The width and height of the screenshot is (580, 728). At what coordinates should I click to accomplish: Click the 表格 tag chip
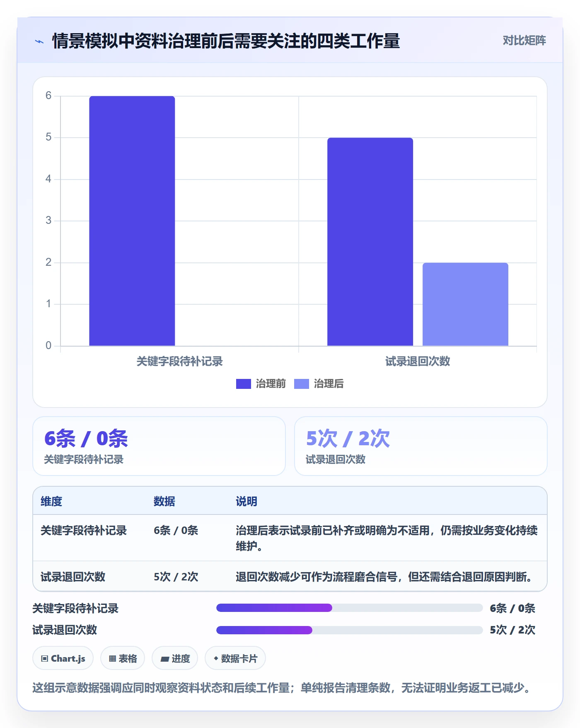click(123, 658)
